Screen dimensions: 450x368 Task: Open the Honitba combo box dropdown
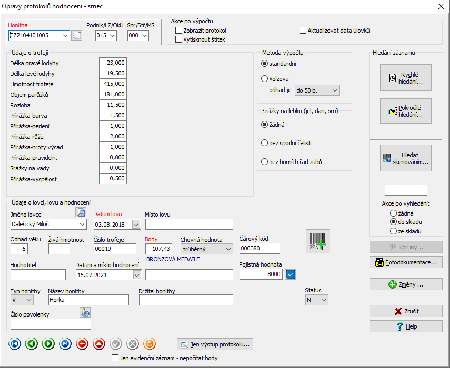(65, 35)
